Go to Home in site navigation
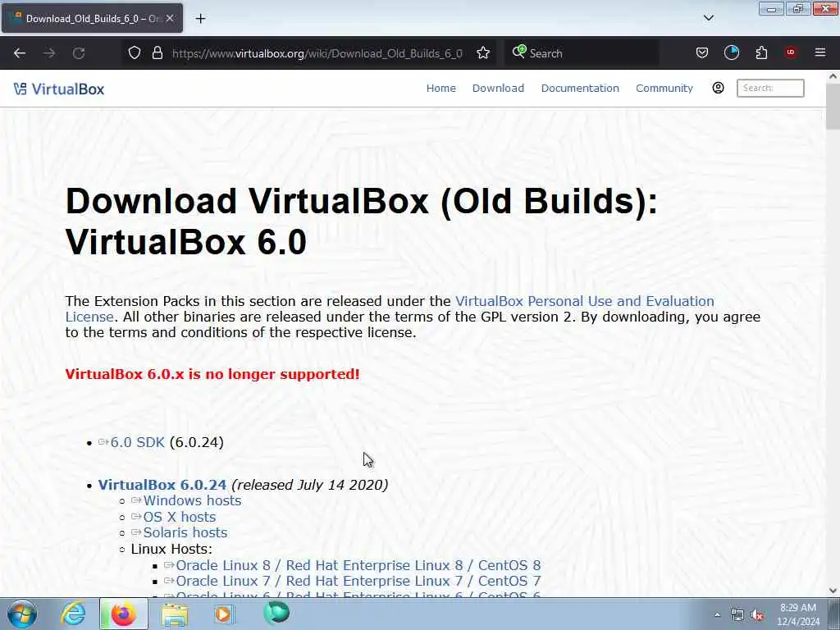This screenshot has height=630, width=840. pos(441,88)
